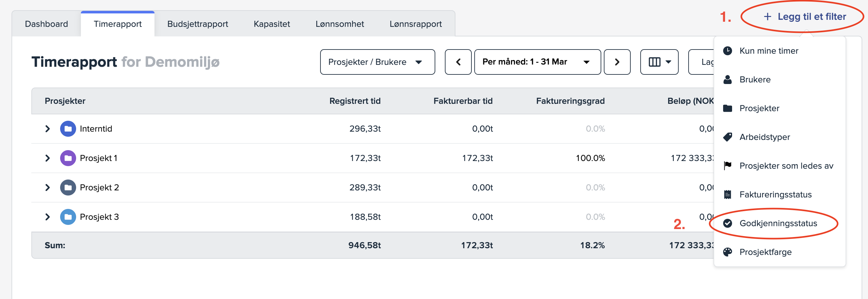Click the purple Prosjekt 1 folder icon
Image resolution: width=868 pixels, height=299 pixels.
[68, 158]
